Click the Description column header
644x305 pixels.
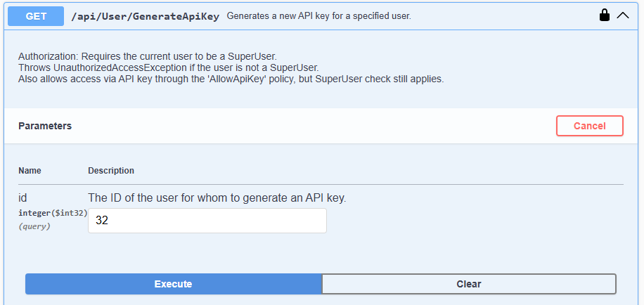(x=111, y=171)
